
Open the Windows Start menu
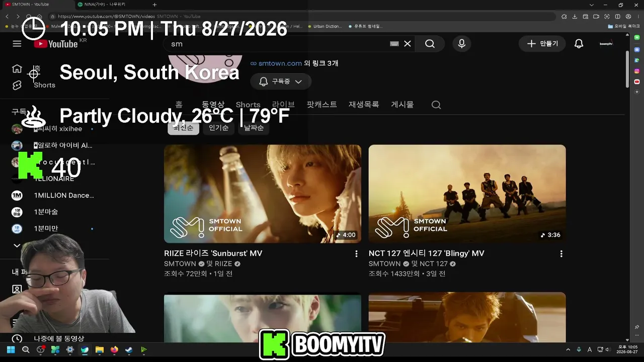[11, 350]
